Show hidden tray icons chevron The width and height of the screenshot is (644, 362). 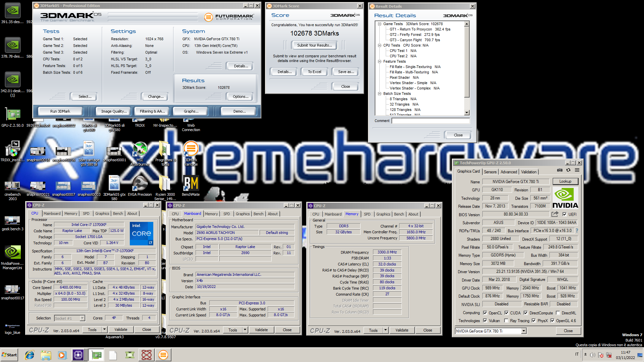click(x=585, y=355)
